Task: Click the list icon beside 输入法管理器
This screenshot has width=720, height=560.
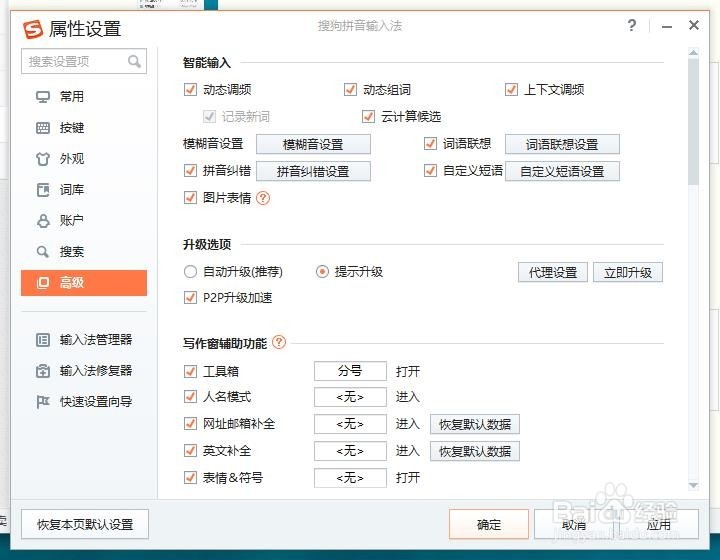Action: tap(43, 340)
